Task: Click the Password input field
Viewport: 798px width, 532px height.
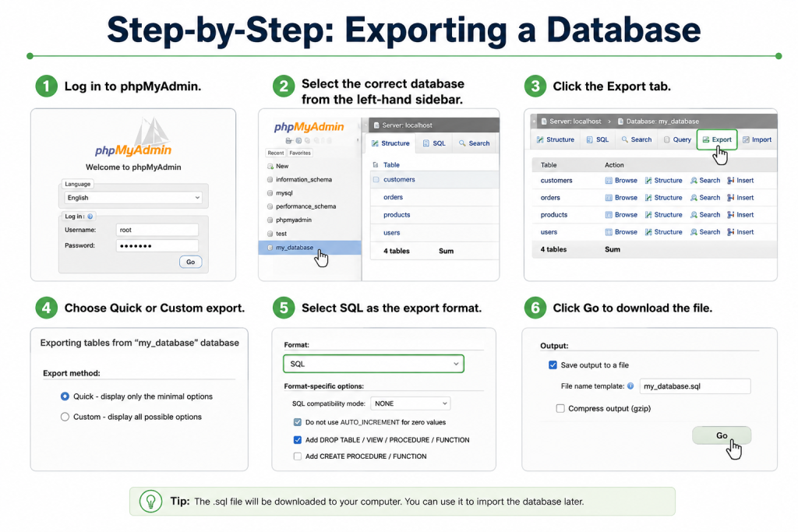Action: coord(157,245)
